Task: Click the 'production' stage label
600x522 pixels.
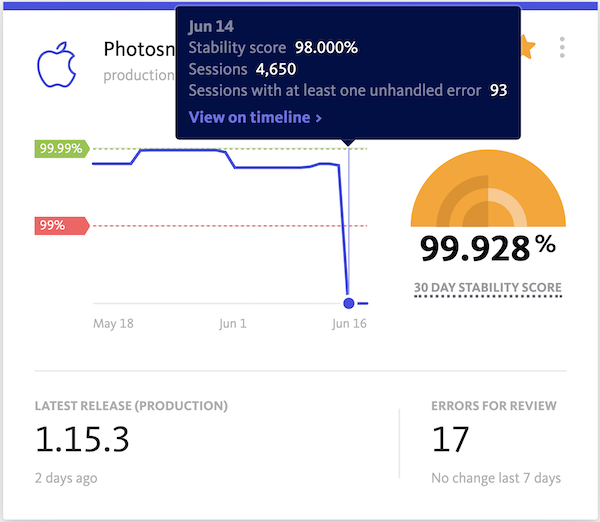Action: click(x=139, y=75)
